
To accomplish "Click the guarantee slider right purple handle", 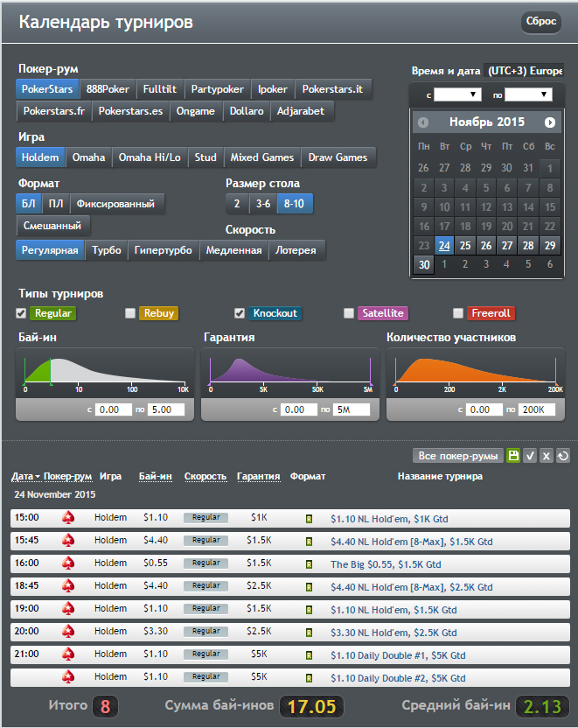I will click(x=370, y=383).
